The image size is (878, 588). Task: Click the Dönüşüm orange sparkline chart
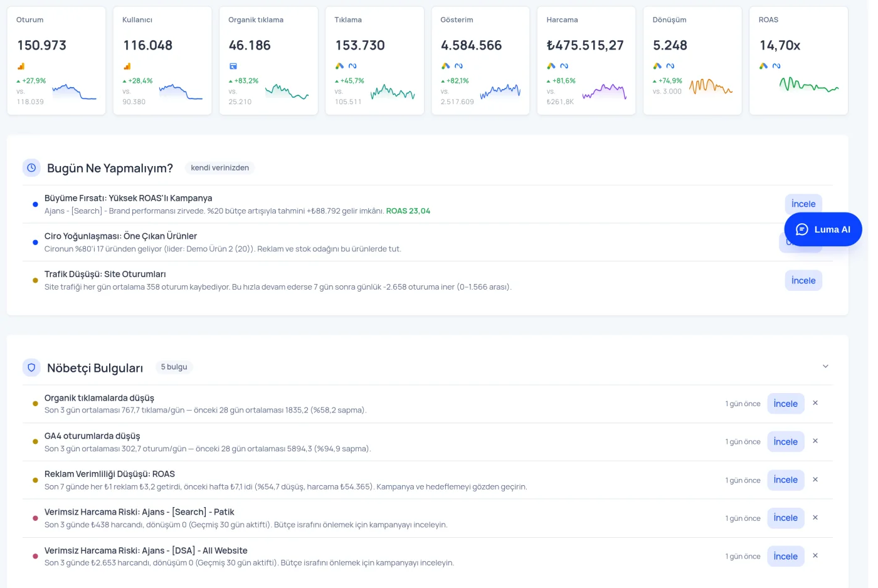click(x=711, y=87)
